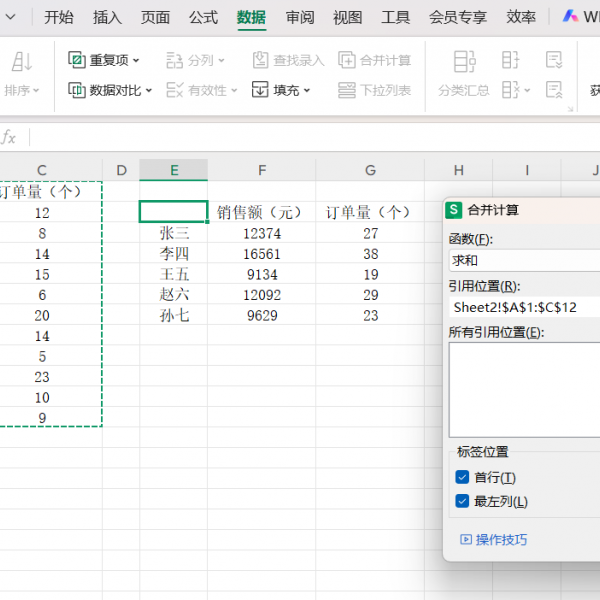Click the 重复项 duplicates icon
Viewport: 600px width, 600px height.
coord(77,60)
